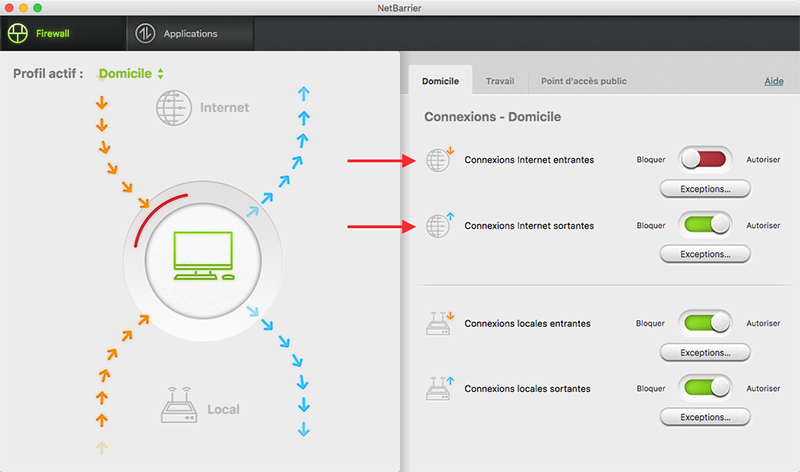Click the Applications arrows icon
Image resolution: width=800 pixels, height=472 pixels.
tap(145, 34)
